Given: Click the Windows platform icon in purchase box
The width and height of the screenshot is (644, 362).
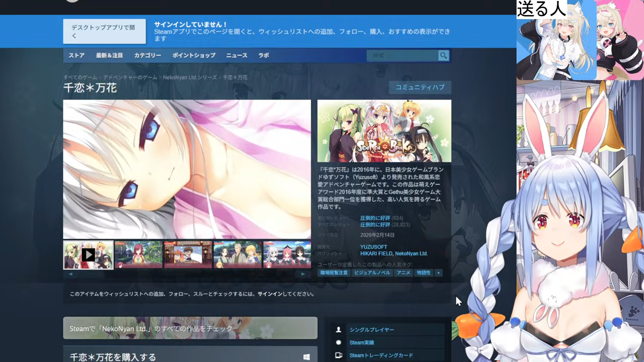Looking at the screenshot, I should pos(306,357).
